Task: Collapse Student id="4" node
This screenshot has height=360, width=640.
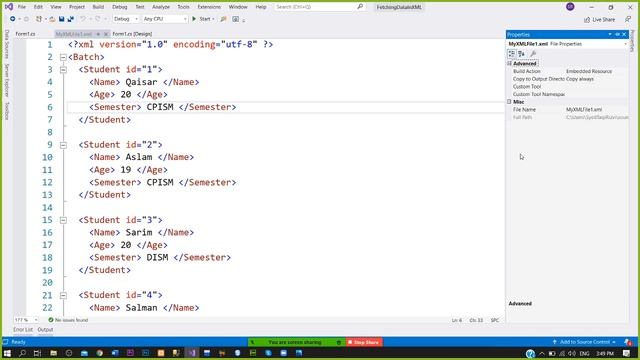Action: 63,295
